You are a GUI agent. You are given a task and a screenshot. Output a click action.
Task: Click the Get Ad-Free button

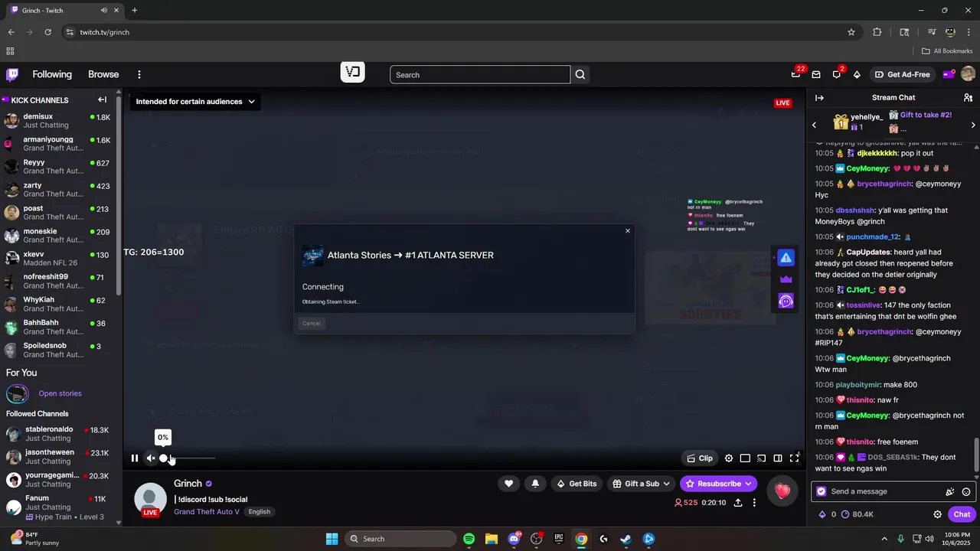point(903,74)
